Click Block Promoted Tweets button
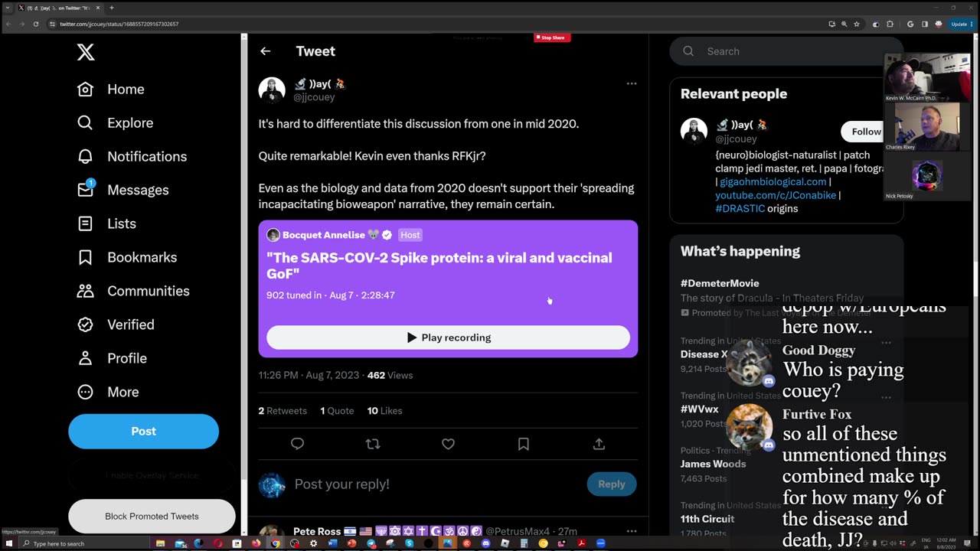 pyautogui.click(x=152, y=517)
